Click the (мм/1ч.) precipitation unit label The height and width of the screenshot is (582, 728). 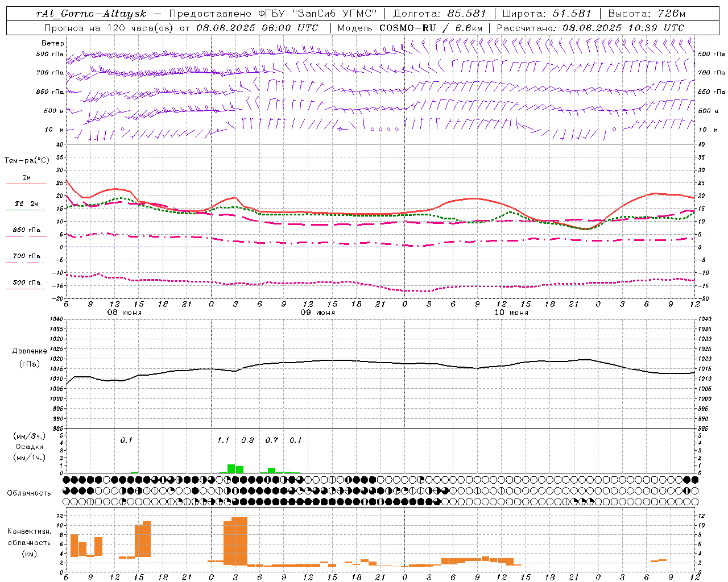[29, 458]
